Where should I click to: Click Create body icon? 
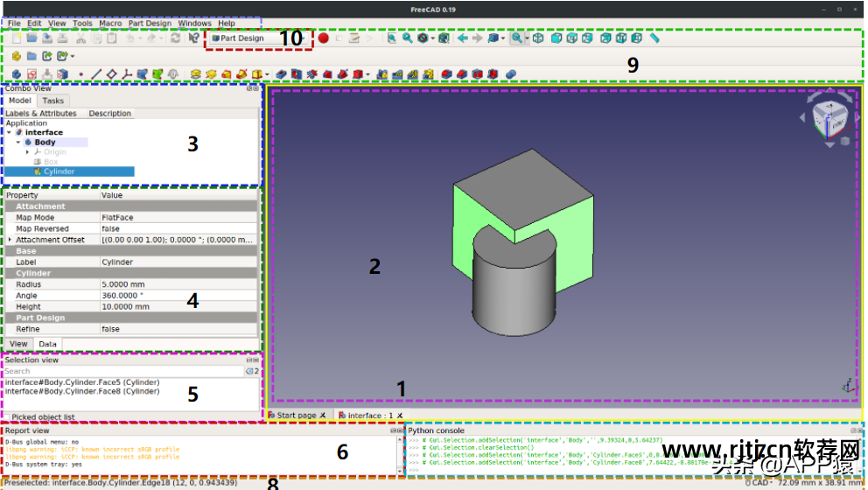[16, 73]
